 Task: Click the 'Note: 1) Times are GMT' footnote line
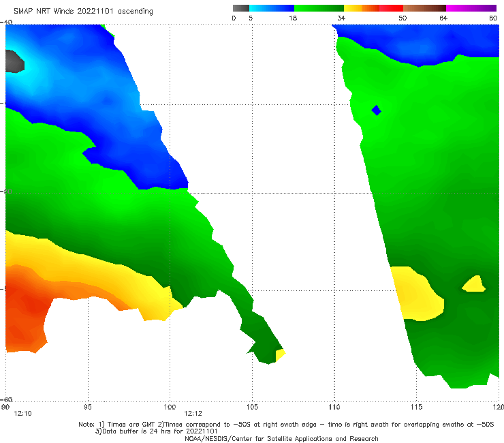coord(286,425)
